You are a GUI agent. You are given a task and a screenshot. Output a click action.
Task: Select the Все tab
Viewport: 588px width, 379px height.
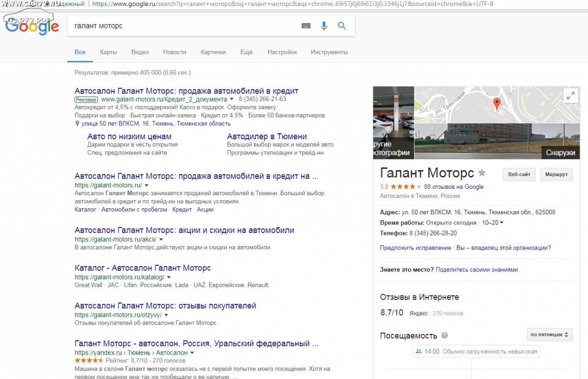80,52
